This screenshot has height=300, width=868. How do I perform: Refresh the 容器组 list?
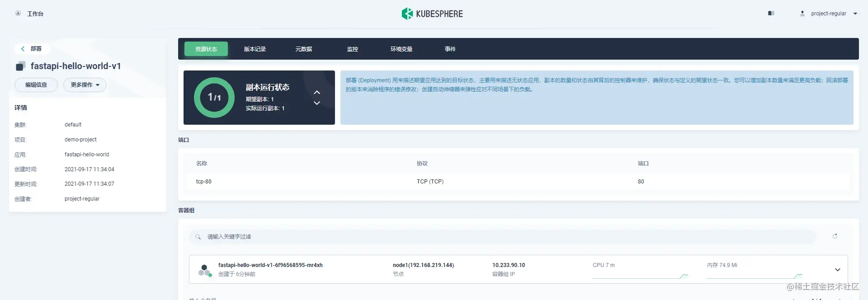click(x=835, y=236)
